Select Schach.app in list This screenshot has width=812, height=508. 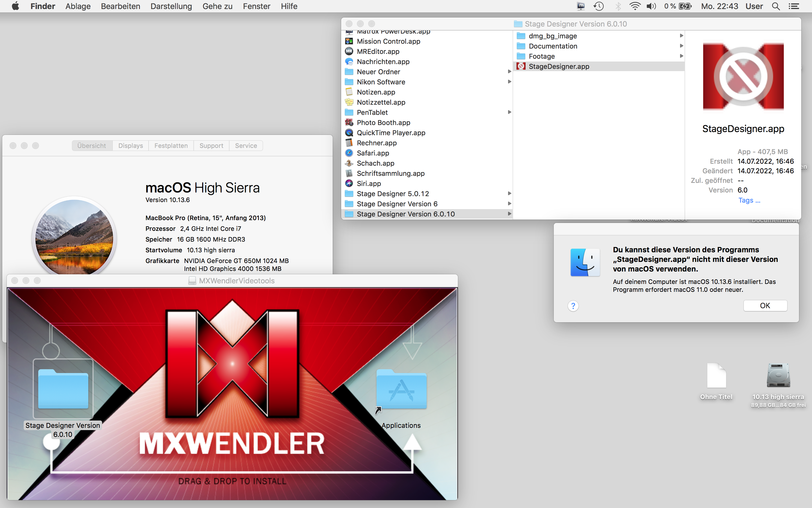427,163
